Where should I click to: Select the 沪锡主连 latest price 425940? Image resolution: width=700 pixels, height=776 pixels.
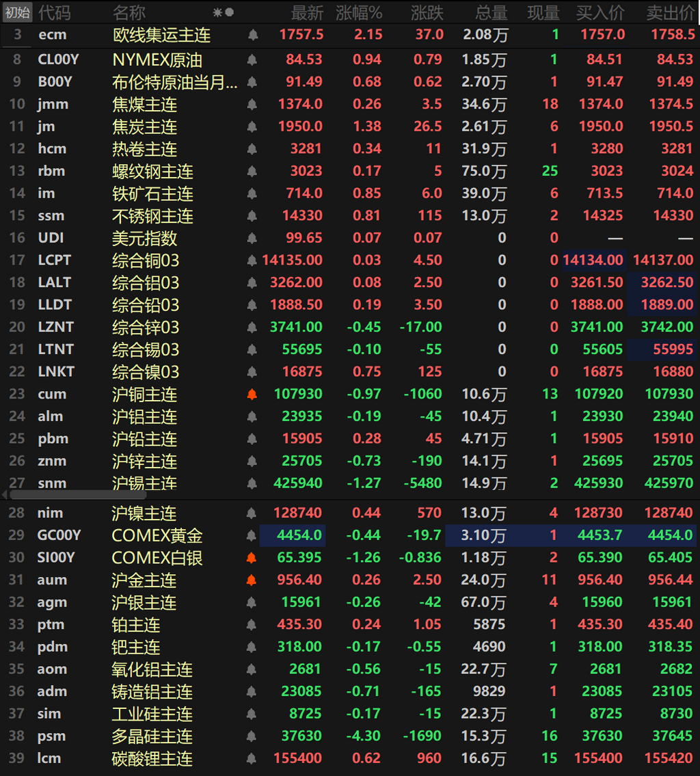pyautogui.click(x=298, y=483)
